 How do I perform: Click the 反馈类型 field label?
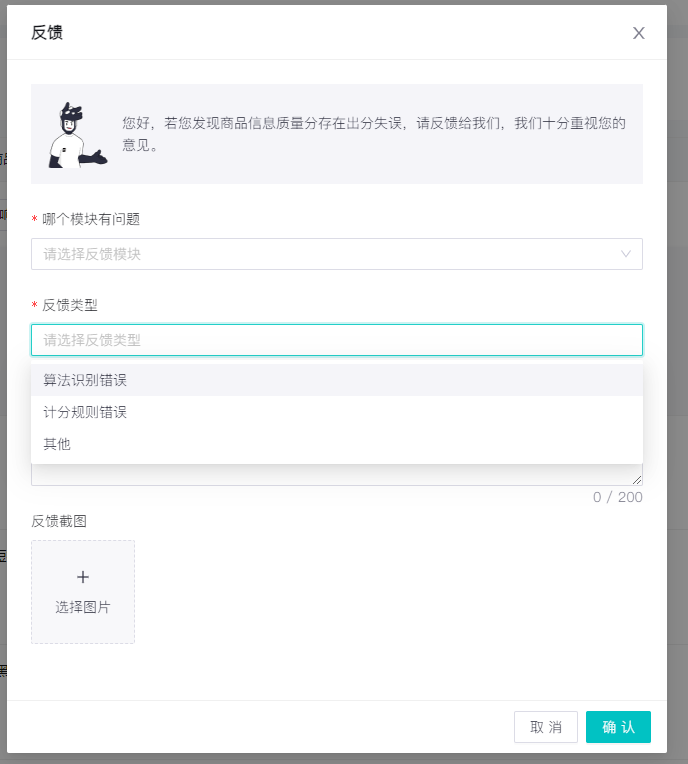tap(70, 305)
